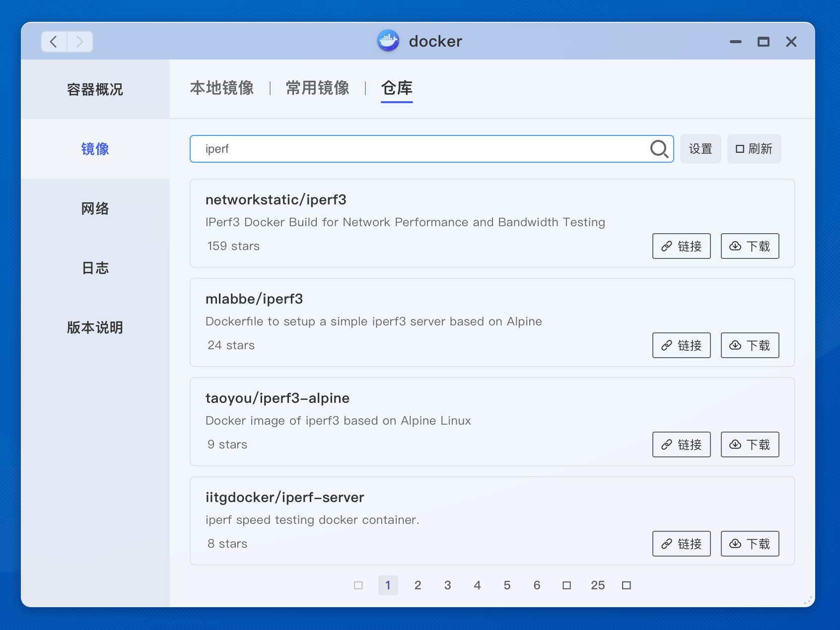
Task: Click the back navigation arrow
Action: [54, 42]
